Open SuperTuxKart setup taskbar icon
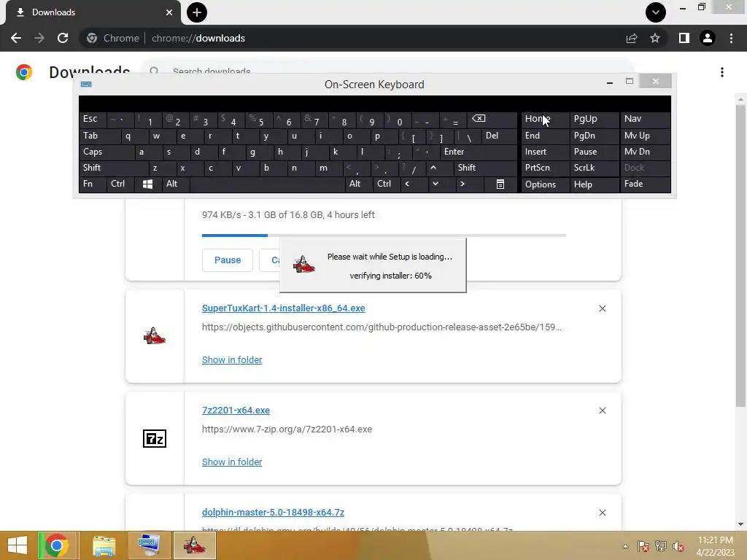Screen dimensions: 747x560 click(x=195, y=545)
